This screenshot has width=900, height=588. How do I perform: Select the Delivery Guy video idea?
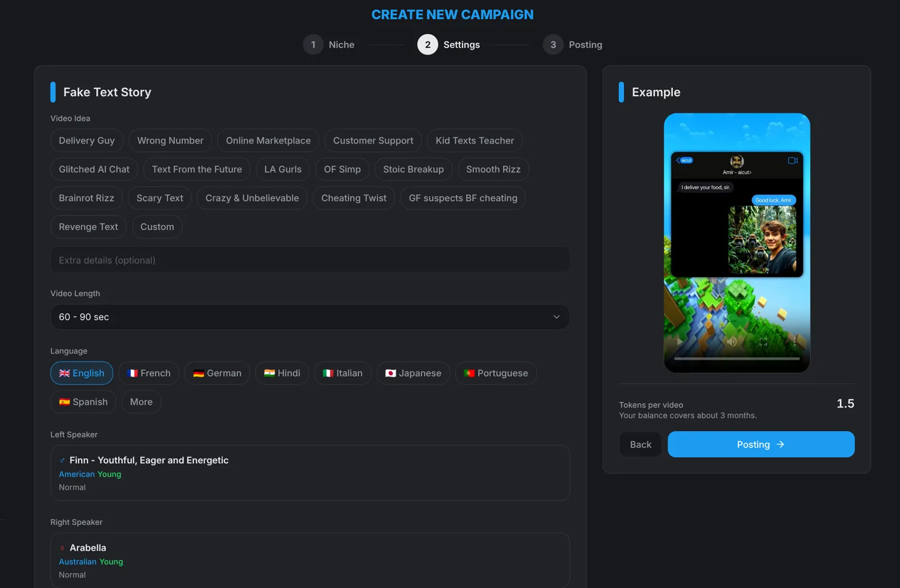87,141
